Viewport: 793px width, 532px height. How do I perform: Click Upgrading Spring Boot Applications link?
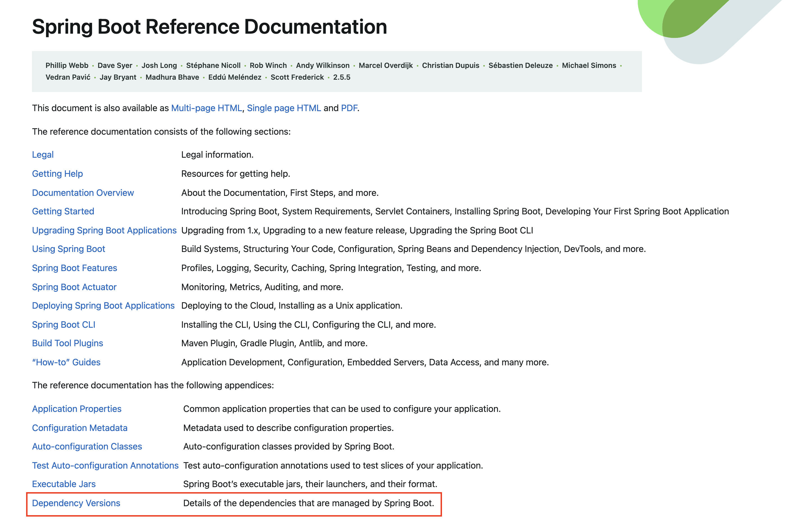click(x=104, y=230)
